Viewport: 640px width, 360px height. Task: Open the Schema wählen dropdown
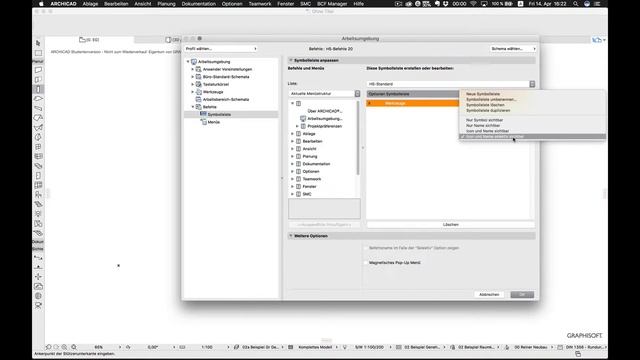click(x=513, y=49)
